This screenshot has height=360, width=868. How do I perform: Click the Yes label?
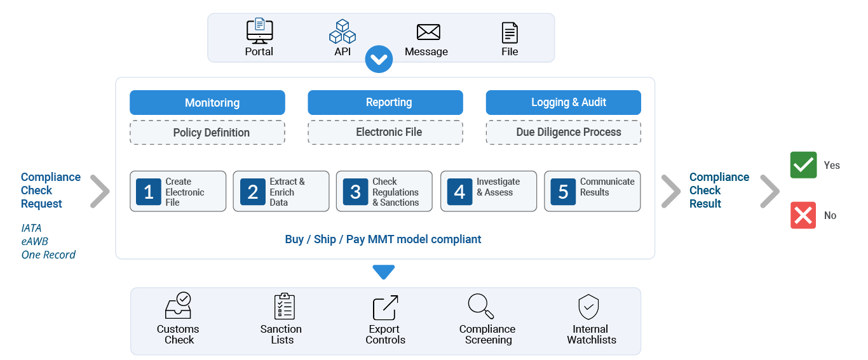tap(832, 165)
